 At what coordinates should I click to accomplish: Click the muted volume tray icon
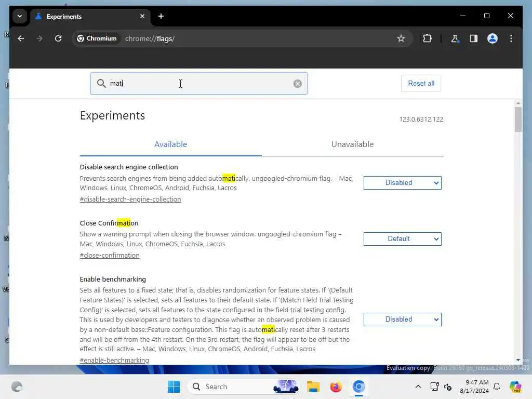point(448,387)
